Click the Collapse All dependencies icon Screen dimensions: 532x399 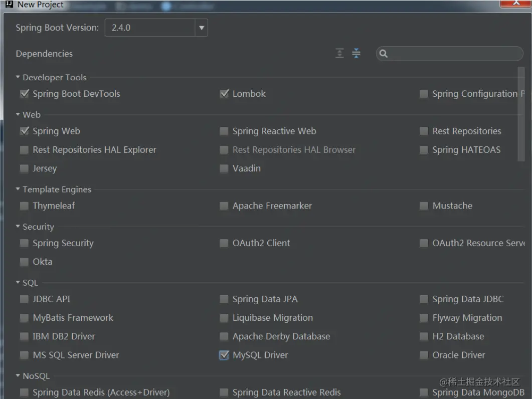coord(356,53)
